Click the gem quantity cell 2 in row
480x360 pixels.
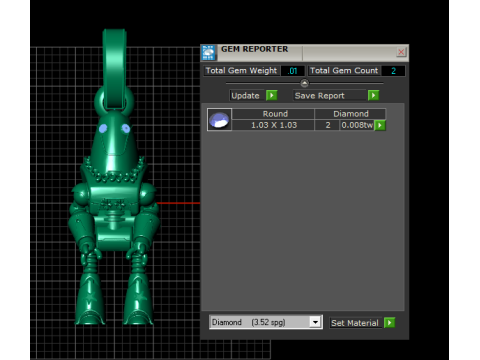[x=328, y=125]
